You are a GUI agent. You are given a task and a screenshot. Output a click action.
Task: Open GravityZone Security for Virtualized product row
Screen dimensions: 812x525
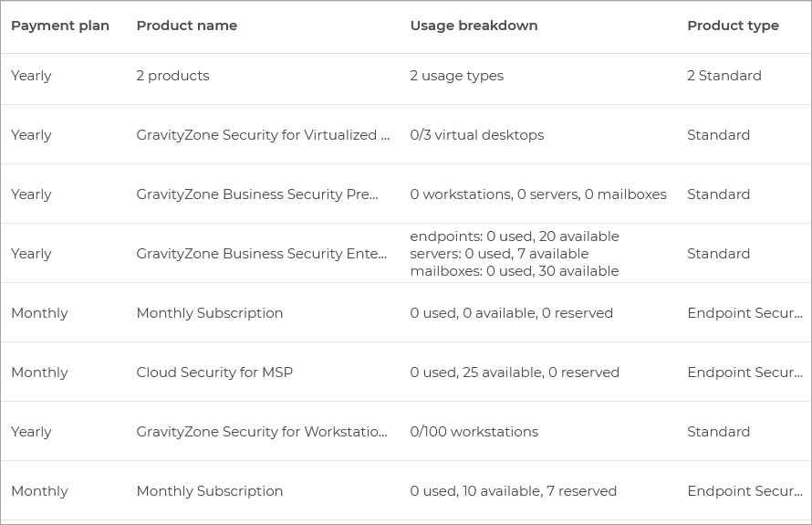pyautogui.click(x=263, y=135)
